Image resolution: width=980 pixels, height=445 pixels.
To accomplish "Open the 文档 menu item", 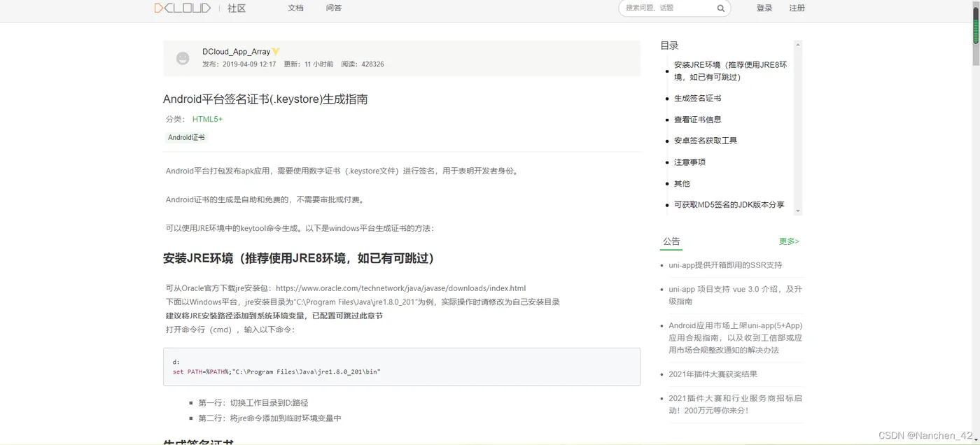I will click(295, 8).
